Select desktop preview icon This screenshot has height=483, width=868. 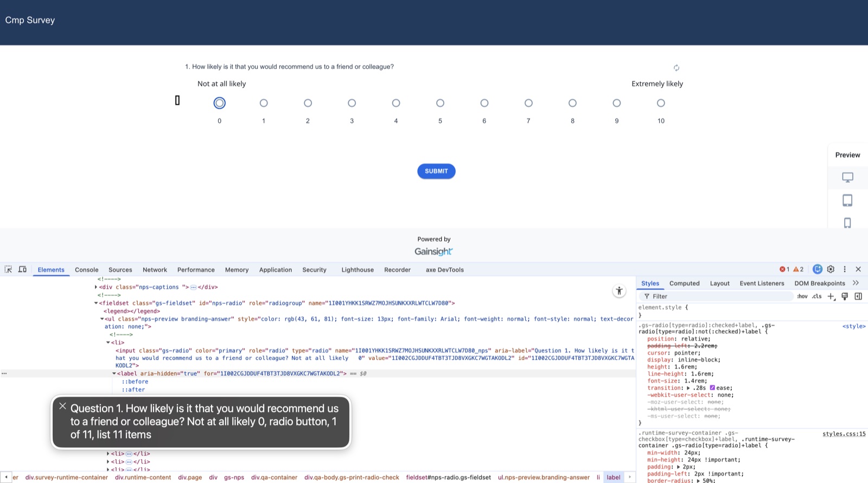[847, 177]
